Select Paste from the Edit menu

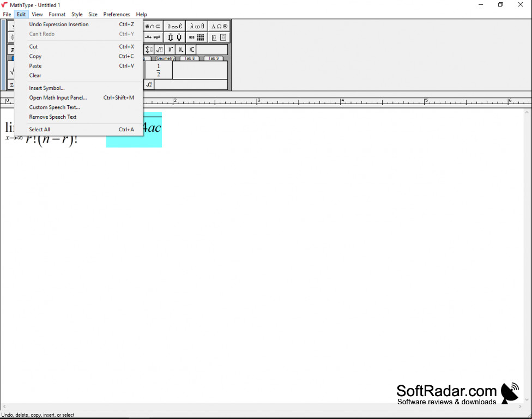coord(78,66)
